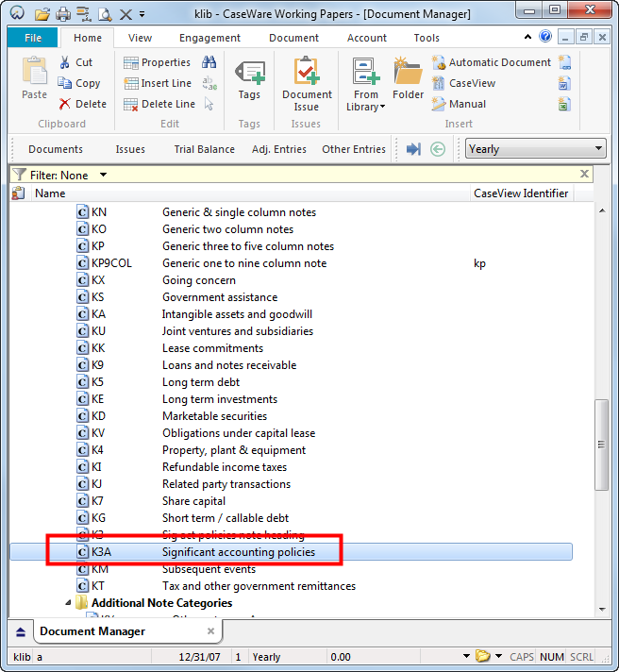Switch to the Tools ribbon tab
619x672 pixels.
(427, 38)
